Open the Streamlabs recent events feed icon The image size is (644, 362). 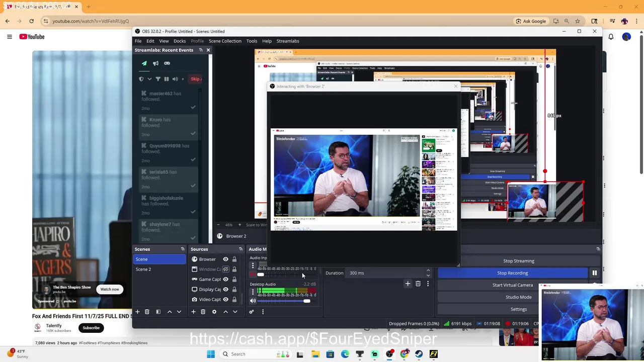(x=144, y=63)
